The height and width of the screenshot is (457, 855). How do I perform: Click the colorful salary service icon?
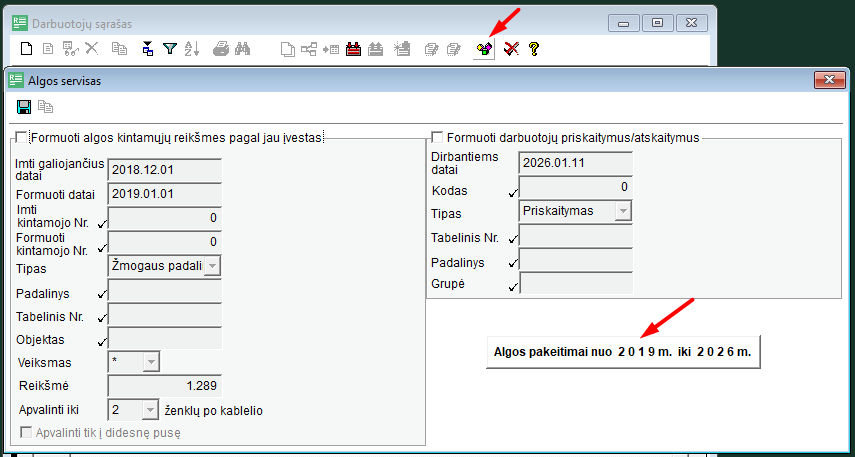(x=484, y=48)
